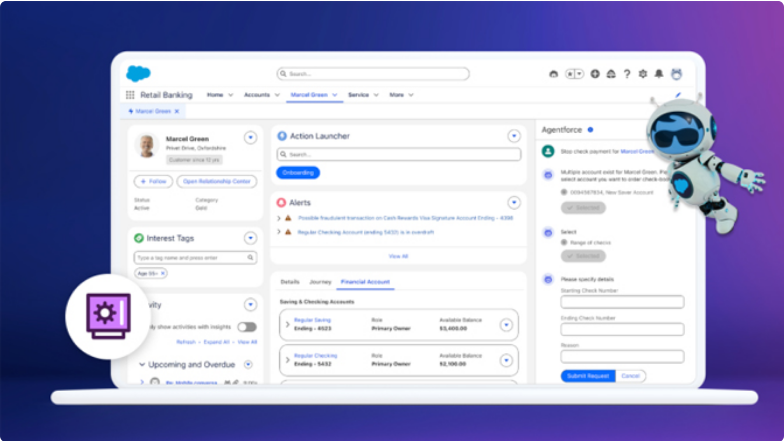The image size is (784, 441).
Task: Click the global create plus icon
Action: (x=595, y=74)
